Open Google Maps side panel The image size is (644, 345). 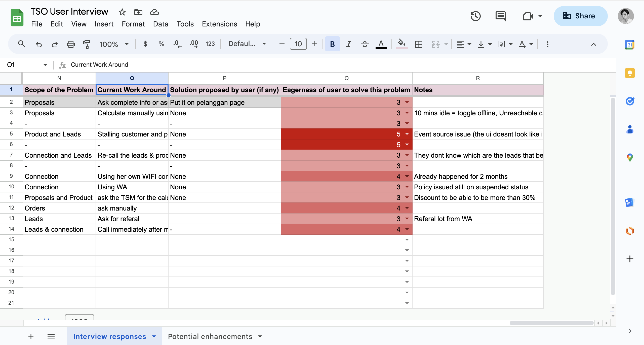(630, 158)
